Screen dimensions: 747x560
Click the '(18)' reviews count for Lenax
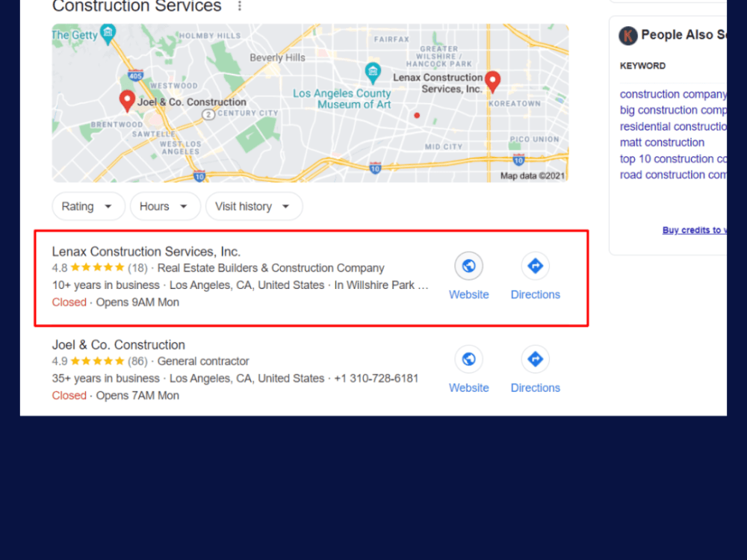(x=137, y=268)
